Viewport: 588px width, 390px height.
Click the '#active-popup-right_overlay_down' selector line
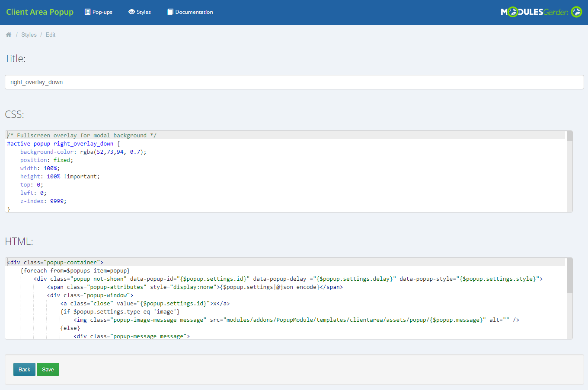click(x=63, y=143)
